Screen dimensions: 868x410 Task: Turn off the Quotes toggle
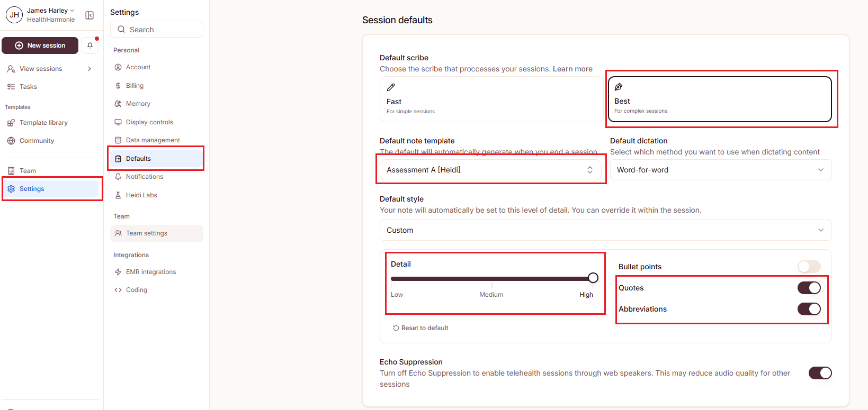[809, 288]
